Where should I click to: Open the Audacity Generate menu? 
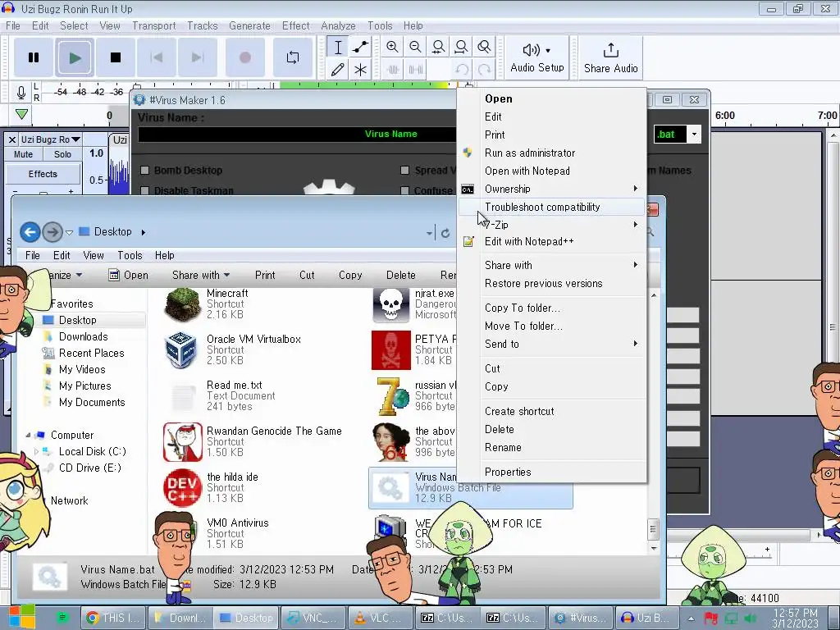click(x=249, y=25)
